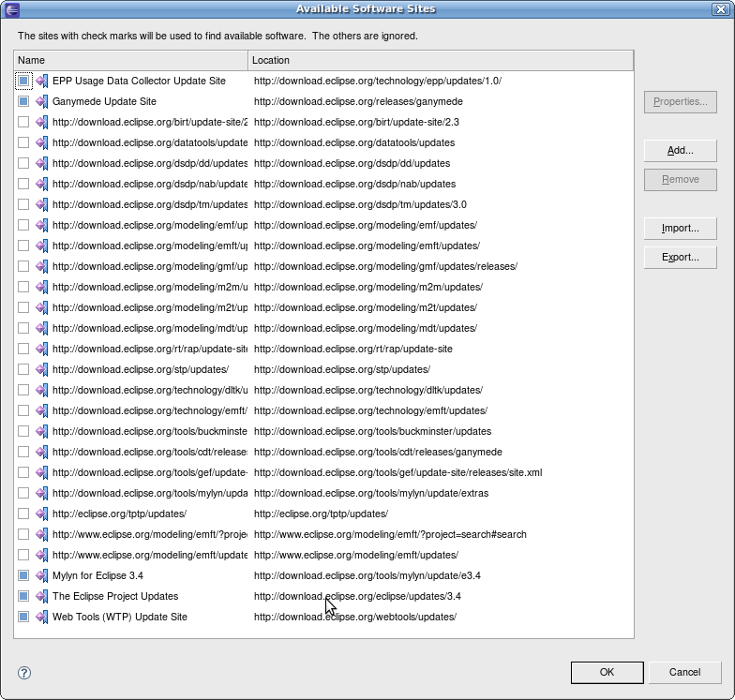Viewport: 735px width, 700px height.
Task: Click the Add... button
Action: click(x=681, y=150)
